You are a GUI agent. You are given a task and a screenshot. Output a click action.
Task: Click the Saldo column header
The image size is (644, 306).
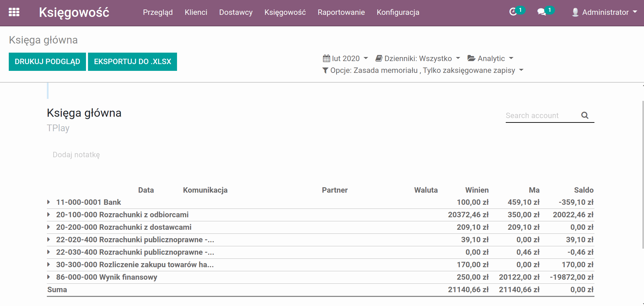click(x=584, y=190)
